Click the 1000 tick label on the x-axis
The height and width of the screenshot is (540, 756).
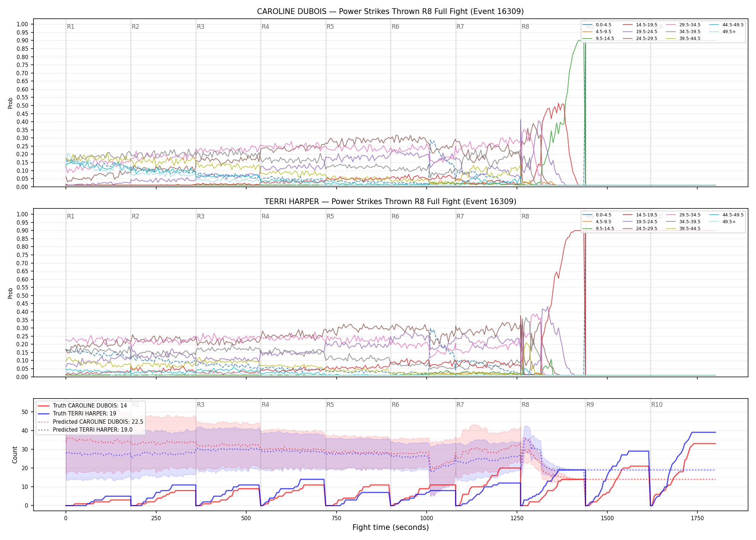pos(427,518)
